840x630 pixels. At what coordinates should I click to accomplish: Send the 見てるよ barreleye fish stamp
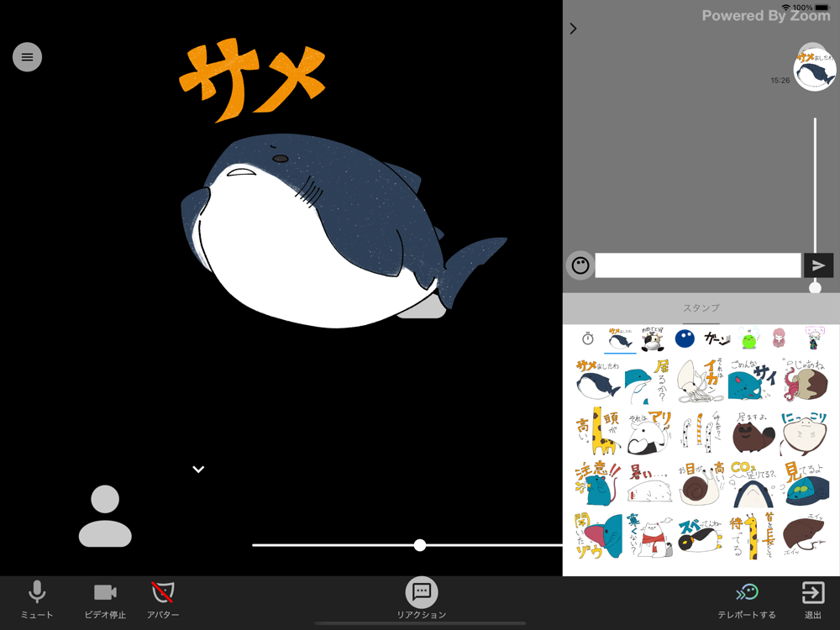click(x=806, y=484)
